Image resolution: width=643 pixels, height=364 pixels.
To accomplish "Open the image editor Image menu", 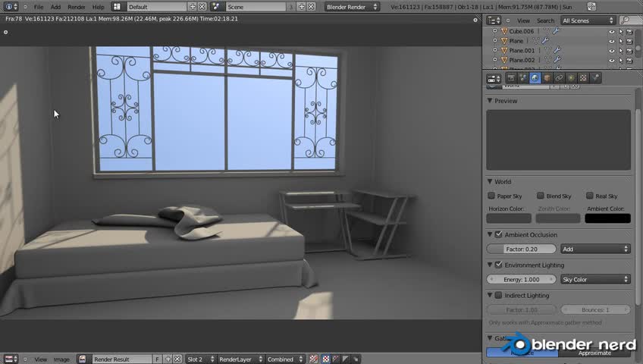I will point(61,359).
